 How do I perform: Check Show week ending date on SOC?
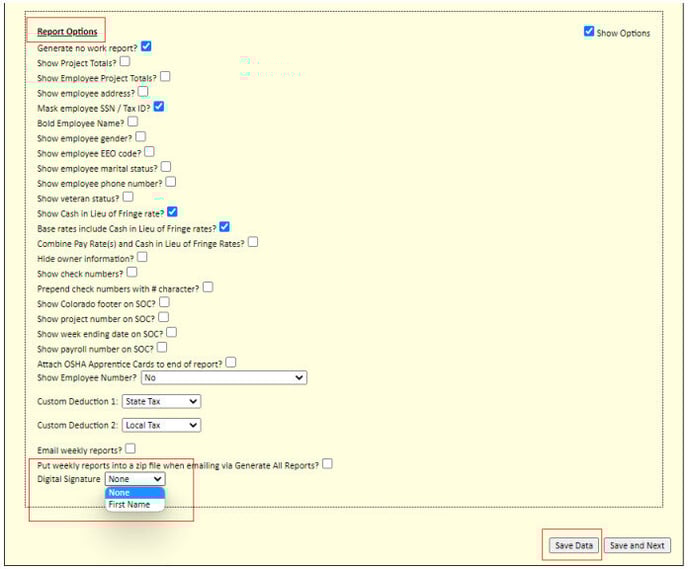coord(172,332)
